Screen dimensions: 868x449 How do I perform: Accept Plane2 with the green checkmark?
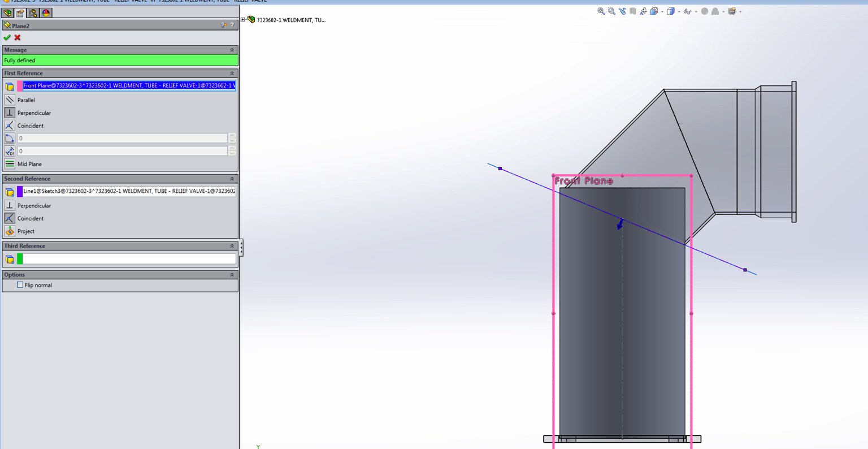(x=7, y=37)
